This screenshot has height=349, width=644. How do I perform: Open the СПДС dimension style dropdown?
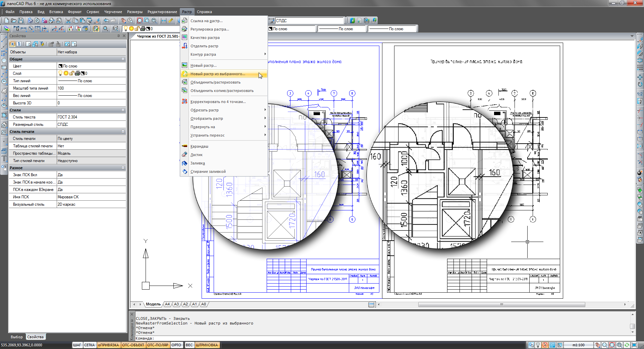[x=309, y=20]
